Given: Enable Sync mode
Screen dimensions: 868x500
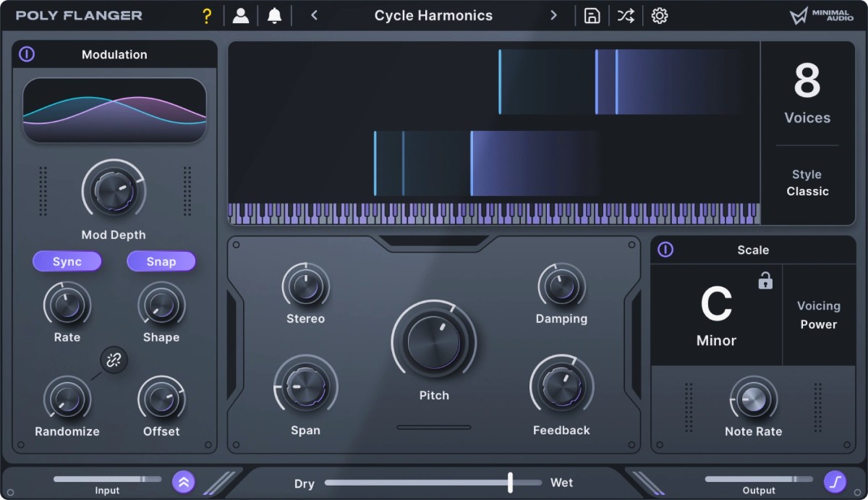Looking at the screenshot, I should [x=67, y=261].
